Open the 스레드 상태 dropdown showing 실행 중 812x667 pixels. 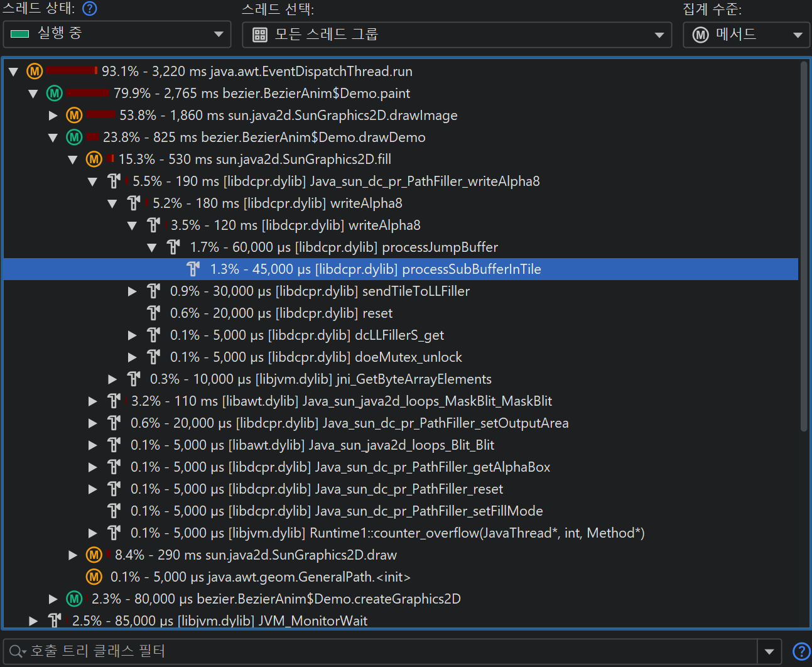pyautogui.click(x=117, y=35)
